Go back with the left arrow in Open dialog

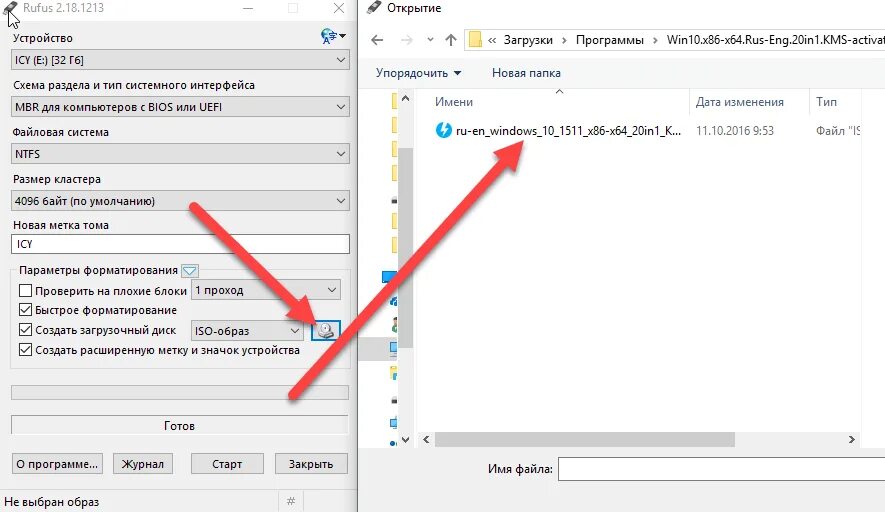point(377,40)
